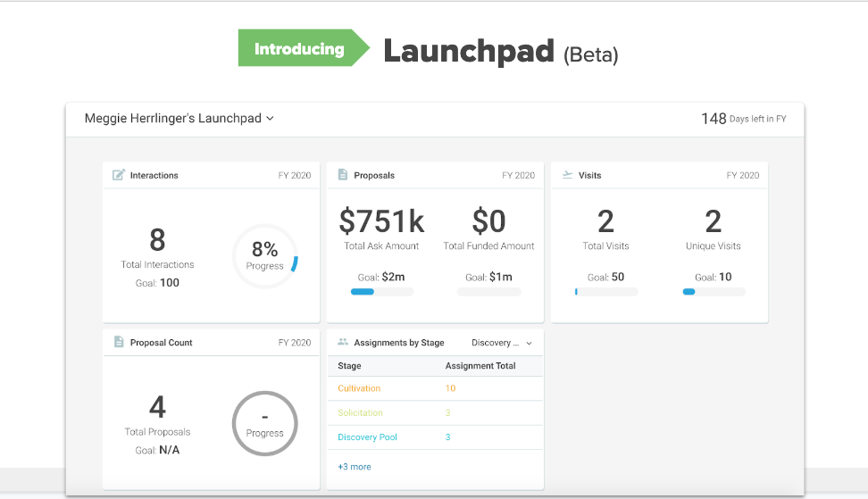
Task: Click the empty Progress circle in Proposal Count
Action: coord(264,423)
